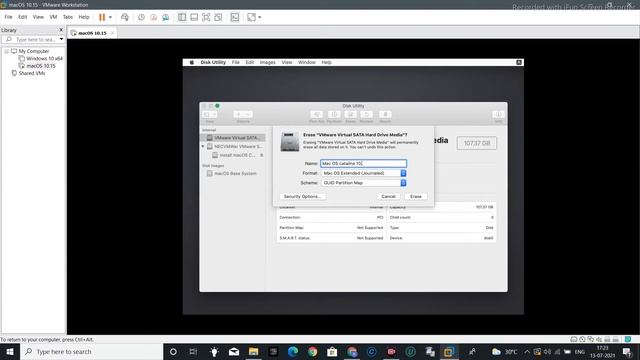The height and width of the screenshot is (360, 640).
Task: Cancel the erase dialog
Action: pos(388,196)
